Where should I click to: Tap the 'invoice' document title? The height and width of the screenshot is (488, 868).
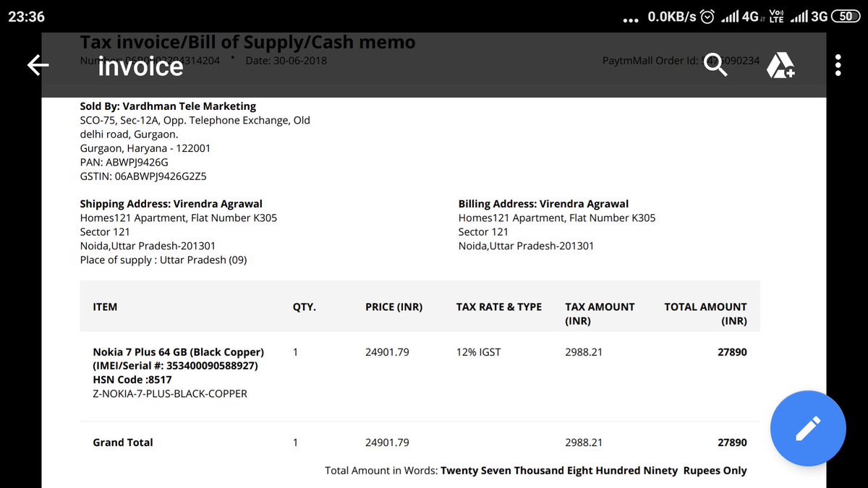click(140, 66)
